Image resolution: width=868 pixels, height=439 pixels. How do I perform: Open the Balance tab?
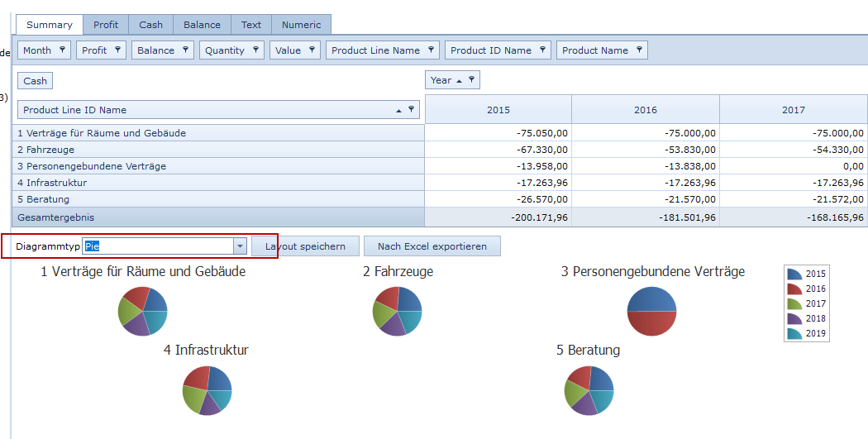(202, 25)
